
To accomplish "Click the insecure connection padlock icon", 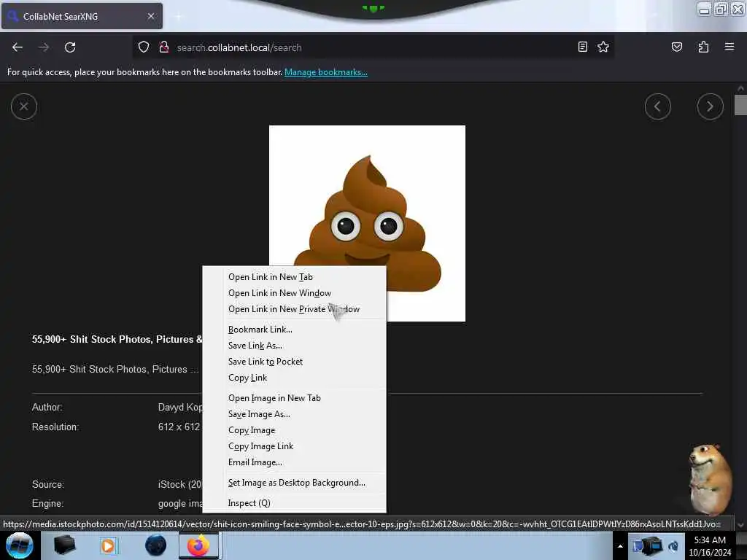I will click(164, 47).
